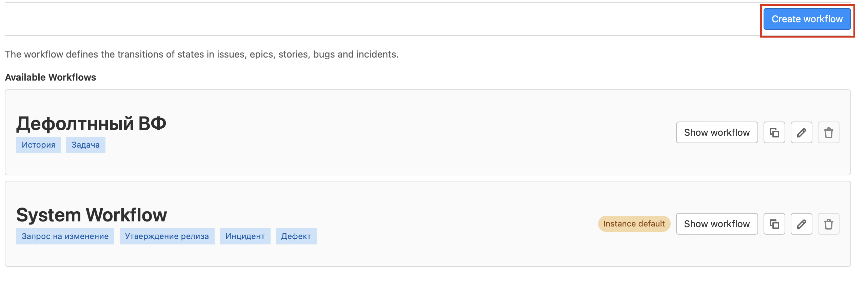Click the Create workflow button
Viewport: 868px width, 281px height.
point(807,19)
